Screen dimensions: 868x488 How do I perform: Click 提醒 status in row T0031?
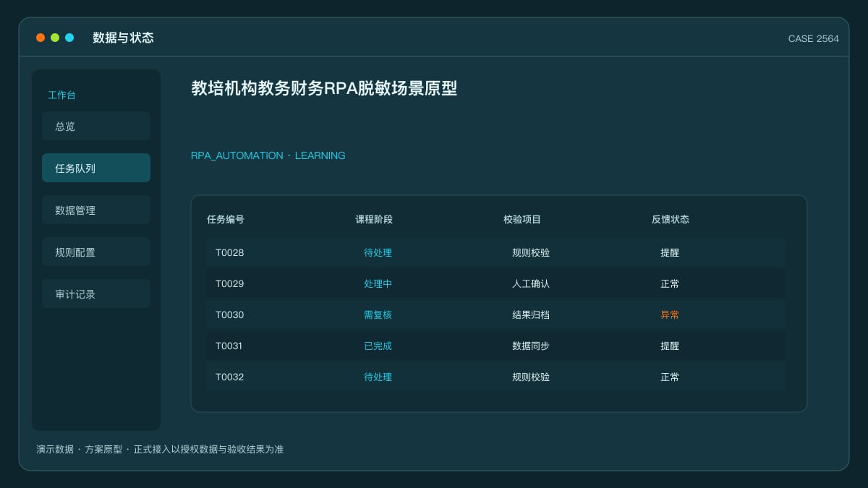coord(670,346)
